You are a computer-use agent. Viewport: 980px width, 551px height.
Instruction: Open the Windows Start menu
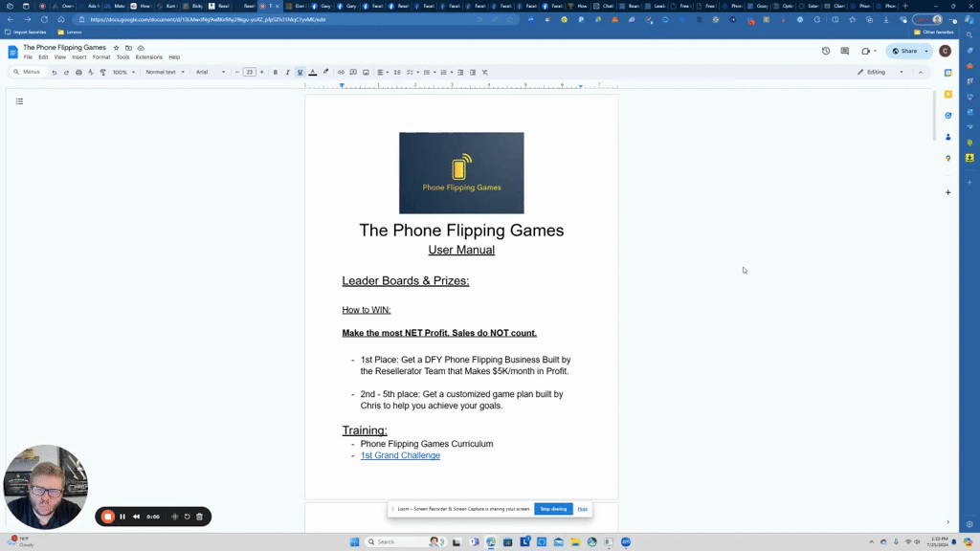coord(354,541)
